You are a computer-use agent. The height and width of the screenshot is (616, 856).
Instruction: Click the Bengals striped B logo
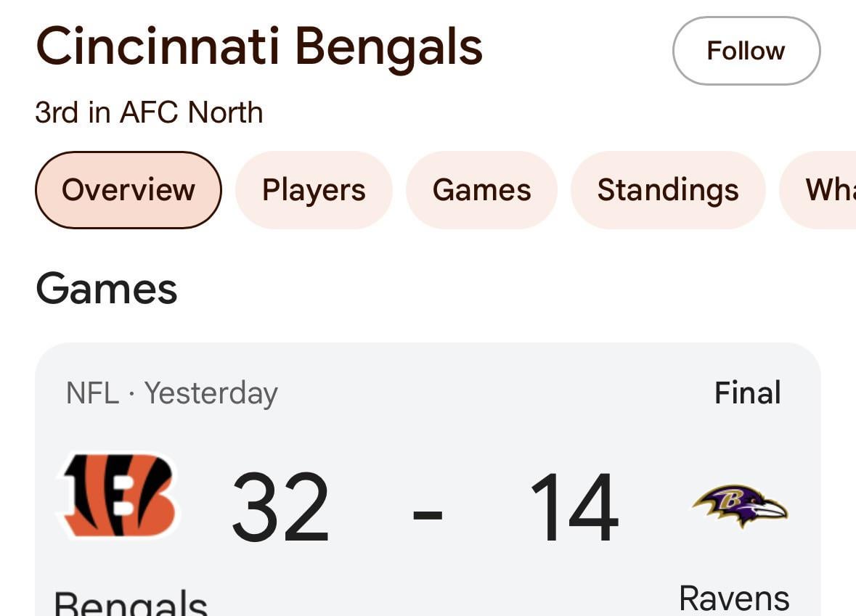118,495
